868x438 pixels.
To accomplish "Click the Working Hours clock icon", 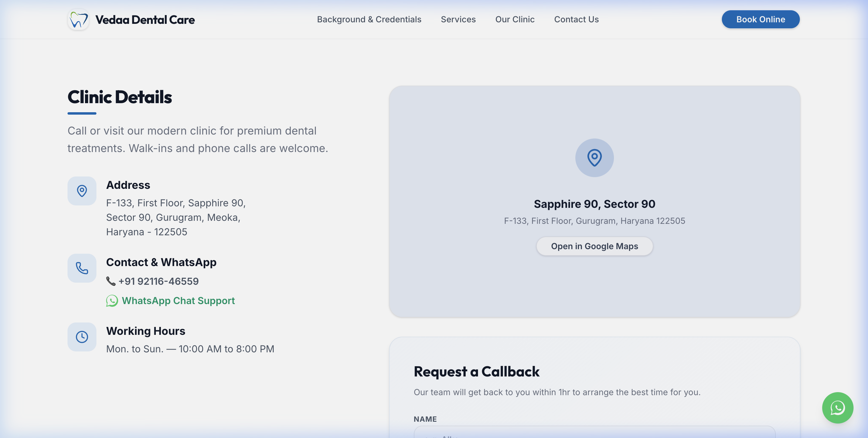I will 82,337.
